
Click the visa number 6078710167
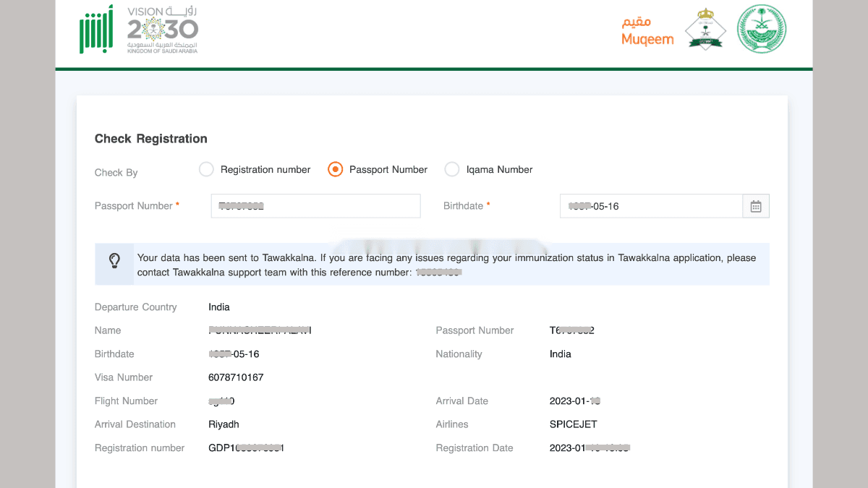tap(236, 377)
